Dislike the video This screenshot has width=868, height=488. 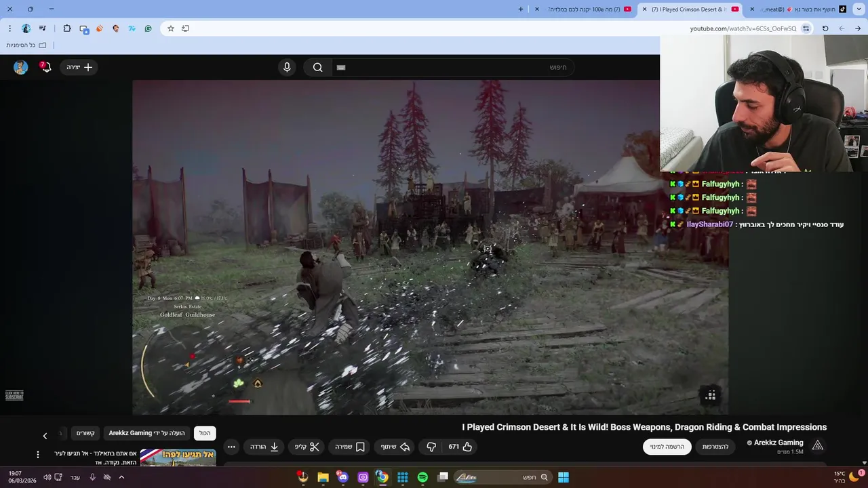coord(431,447)
